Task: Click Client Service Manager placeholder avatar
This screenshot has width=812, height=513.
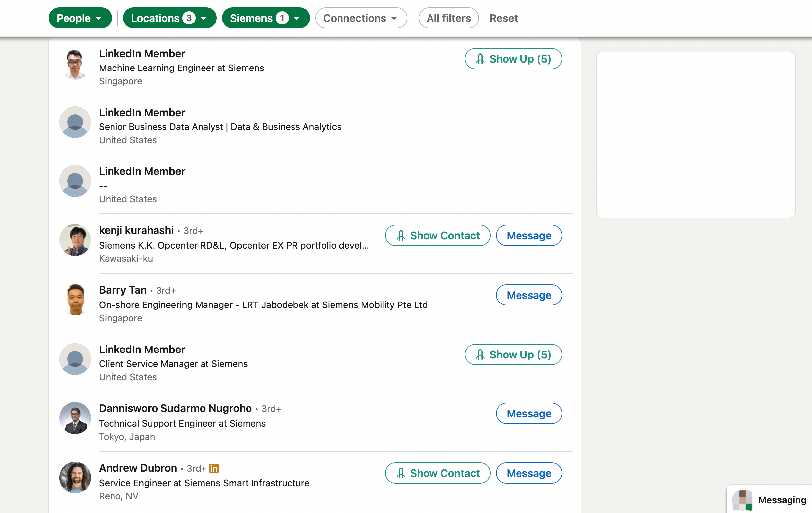Action: 75,359
